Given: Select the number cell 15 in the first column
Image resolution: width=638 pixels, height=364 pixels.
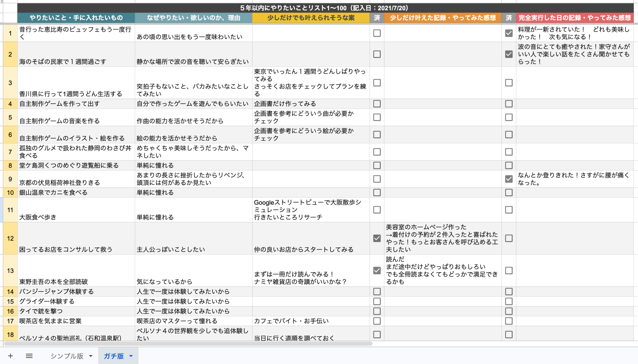Looking at the screenshot, I should click(x=10, y=301).
